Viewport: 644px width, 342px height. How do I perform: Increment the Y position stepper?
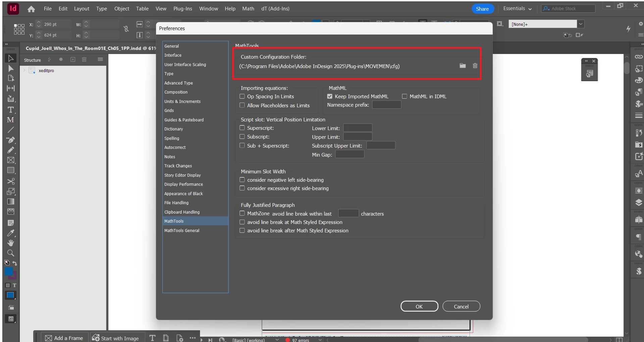(x=39, y=33)
